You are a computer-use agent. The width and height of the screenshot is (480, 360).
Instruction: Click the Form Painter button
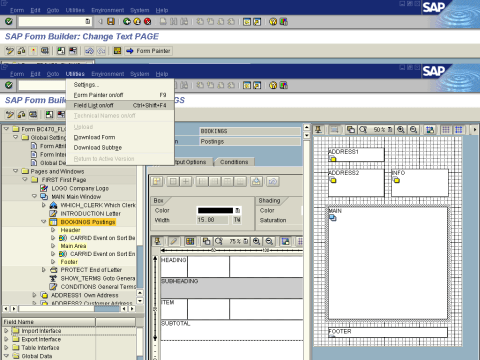149,51
